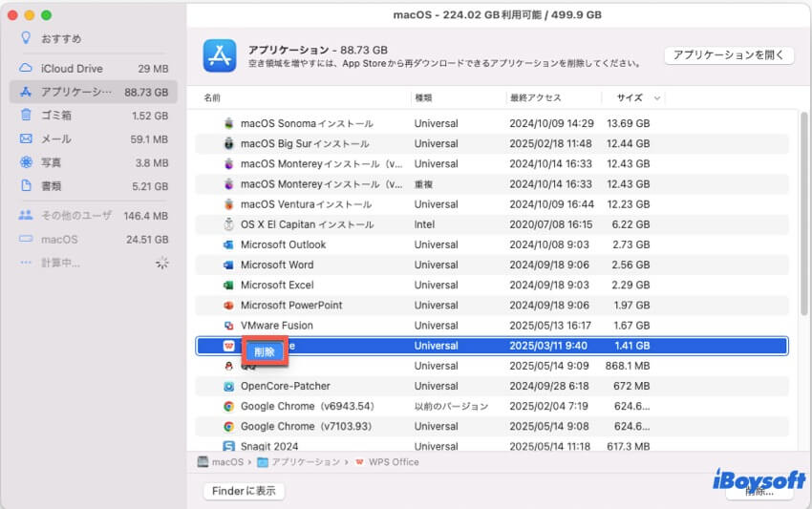This screenshot has width=812, height=509.
Task: Click the 2.56 GB size of Microsoft Word
Action: point(630,265)
